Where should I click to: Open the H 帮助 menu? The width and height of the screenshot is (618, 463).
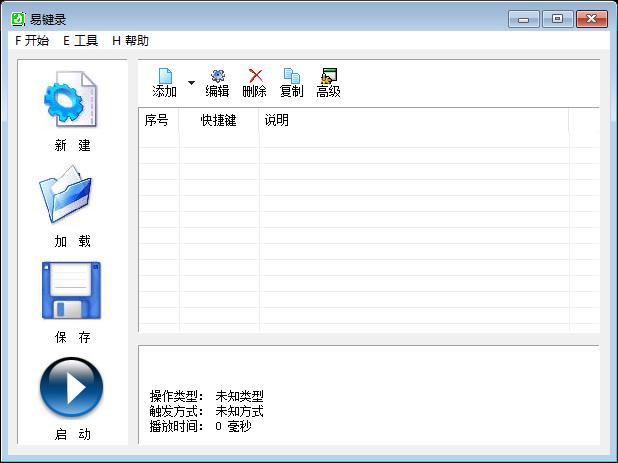coord(130,40)
